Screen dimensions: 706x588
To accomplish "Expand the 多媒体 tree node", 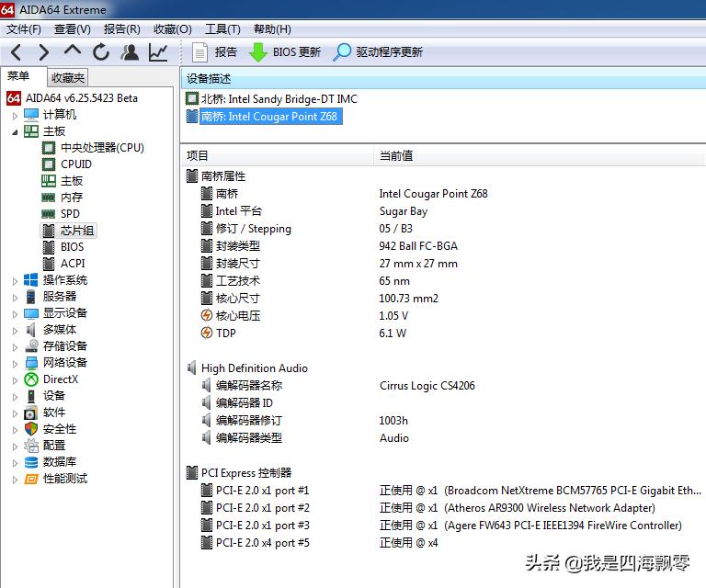I will pos(15,331).
